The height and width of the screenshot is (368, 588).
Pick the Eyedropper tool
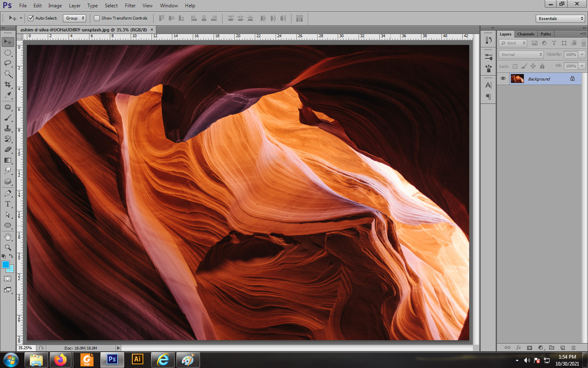[8, 95]
